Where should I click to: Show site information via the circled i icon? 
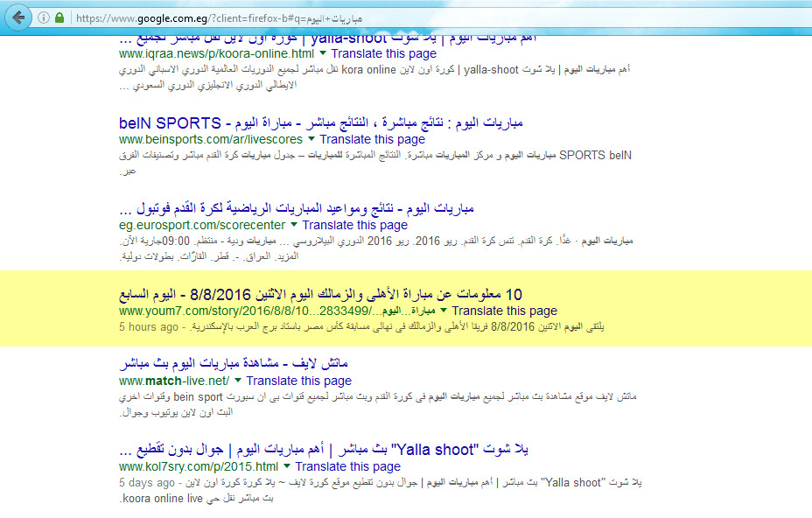pos(44,17)
